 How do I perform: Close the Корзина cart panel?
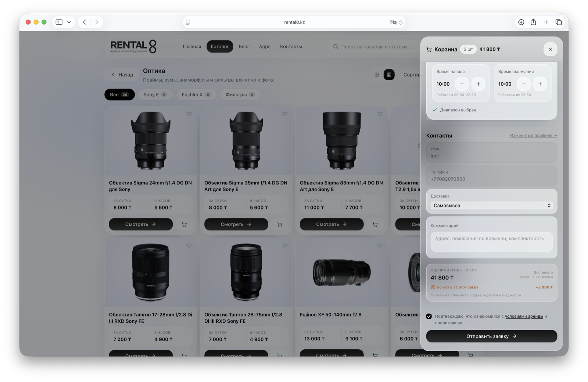tap(550, 49)
